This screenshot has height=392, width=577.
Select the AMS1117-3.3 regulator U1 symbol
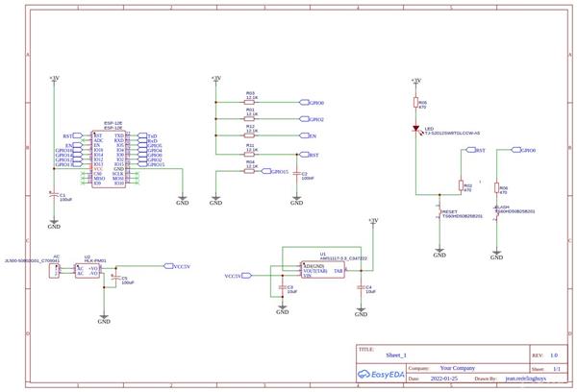point(323,270)
